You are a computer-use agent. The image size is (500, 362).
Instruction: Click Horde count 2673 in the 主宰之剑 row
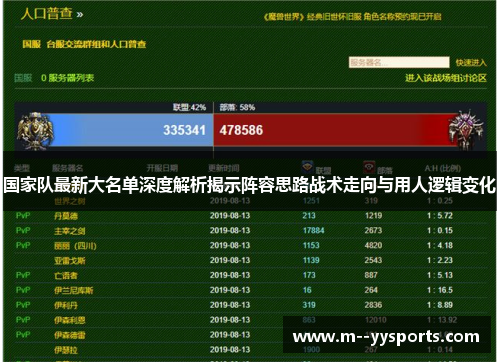(x=373, y=230)
